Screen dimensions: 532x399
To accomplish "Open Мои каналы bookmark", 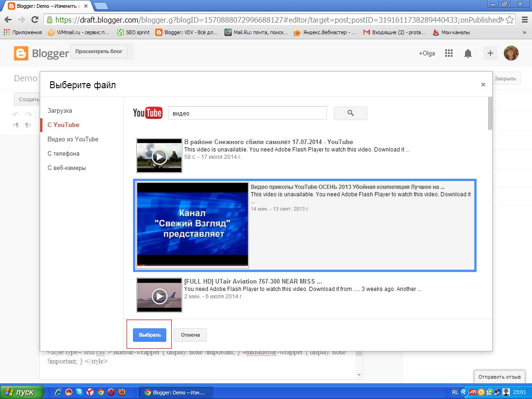I will (451, 33).
